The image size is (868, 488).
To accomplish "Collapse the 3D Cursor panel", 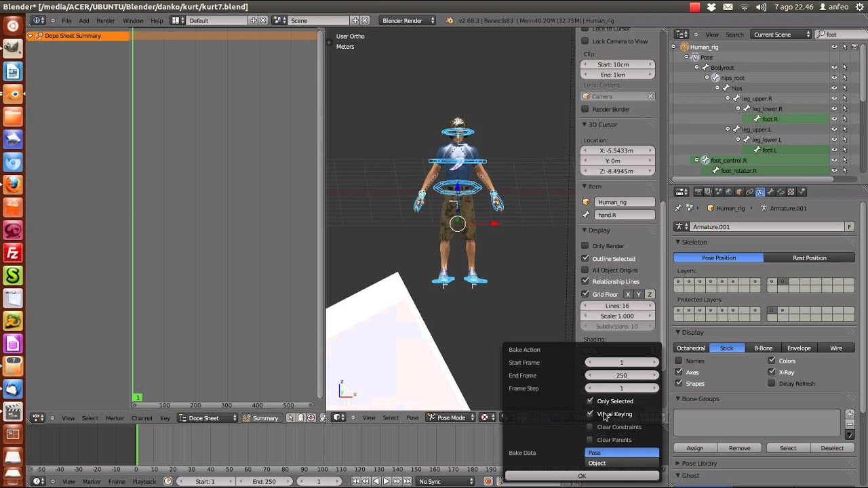I will 584,124.
